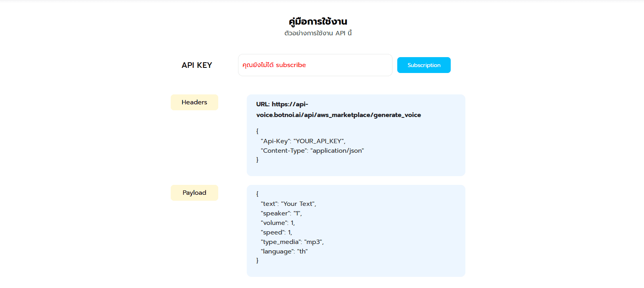The height and width of the screenshot is (288, 644).
Task: Click the "speaker": "1" payload line
Action: click(x=281, y=213)
